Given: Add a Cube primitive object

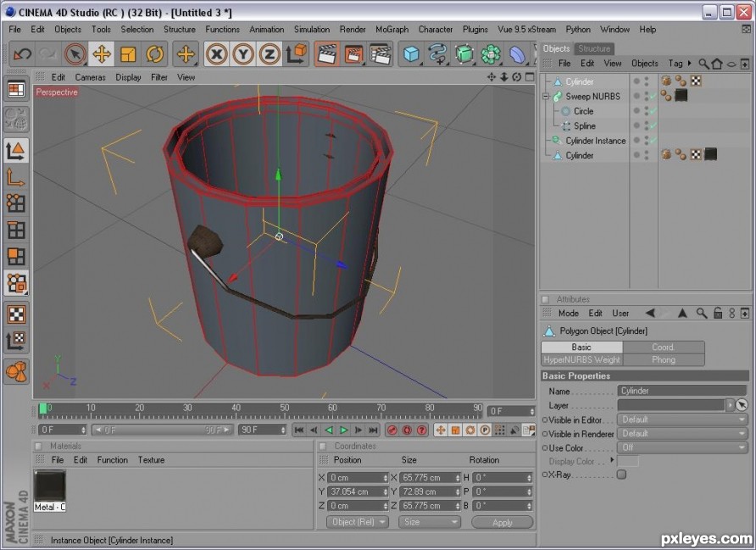Looking at the screenshot, I should tap(411, 54).
